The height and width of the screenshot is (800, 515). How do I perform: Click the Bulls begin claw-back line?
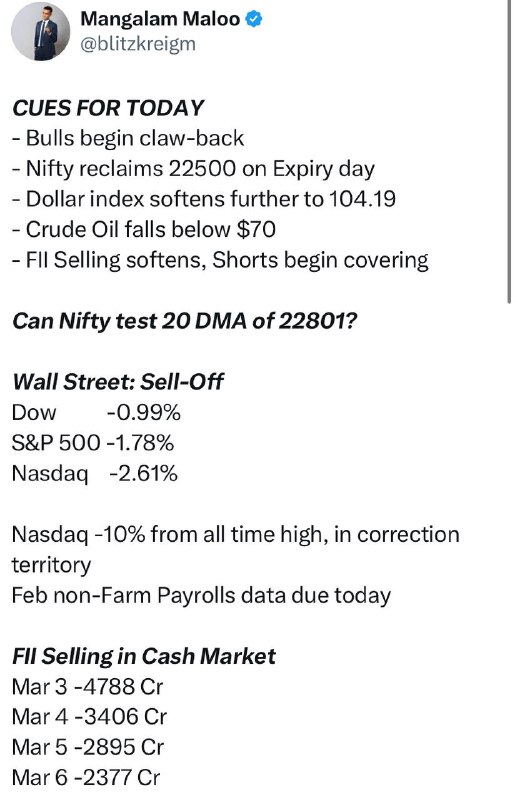[128, 138]
